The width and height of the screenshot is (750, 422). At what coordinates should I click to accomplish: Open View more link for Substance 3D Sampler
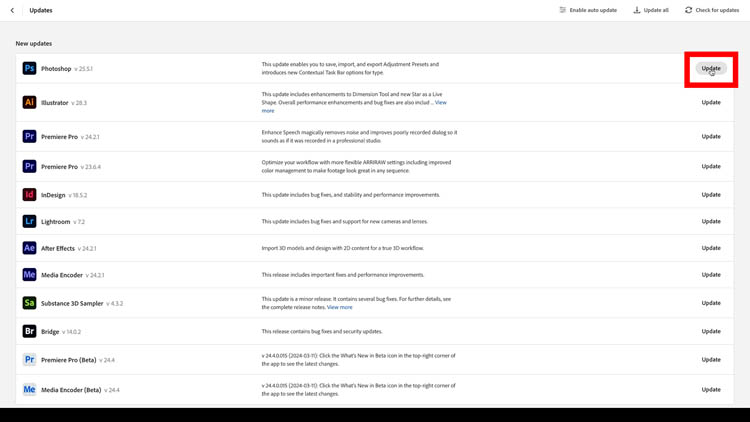340,307
